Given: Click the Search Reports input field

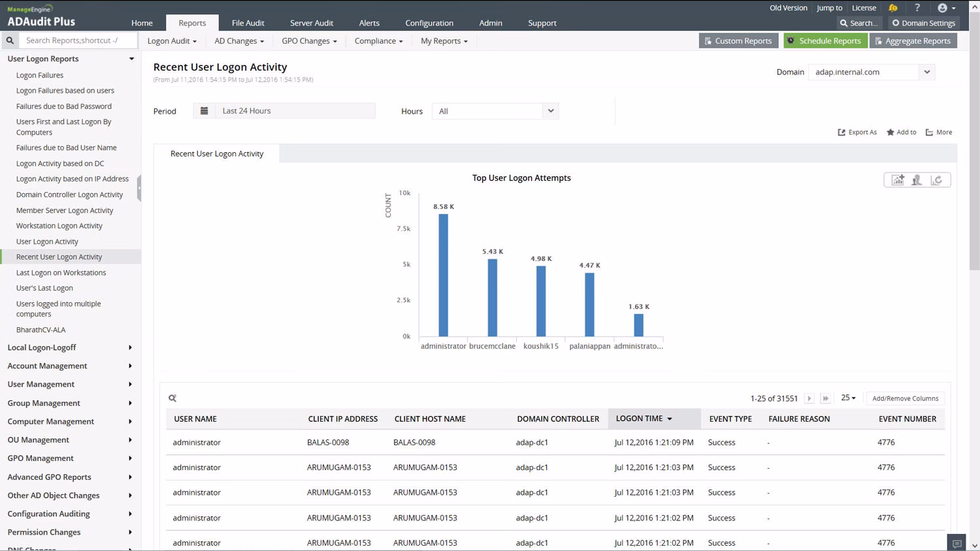Looking at the screenshot, I should (78, 40).
